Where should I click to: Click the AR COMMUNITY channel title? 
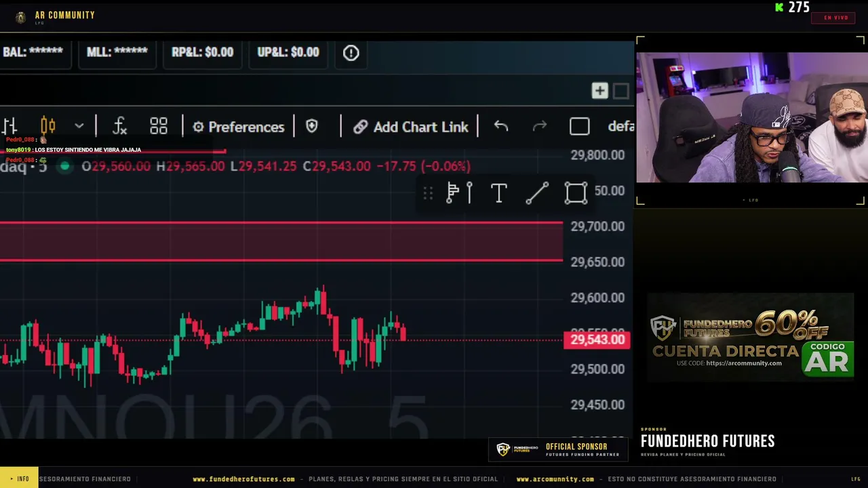pos(64,15)
